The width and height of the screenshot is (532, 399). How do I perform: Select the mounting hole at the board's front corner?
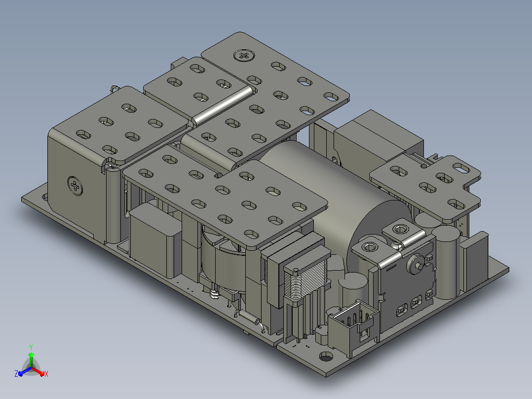coord(326,356)
